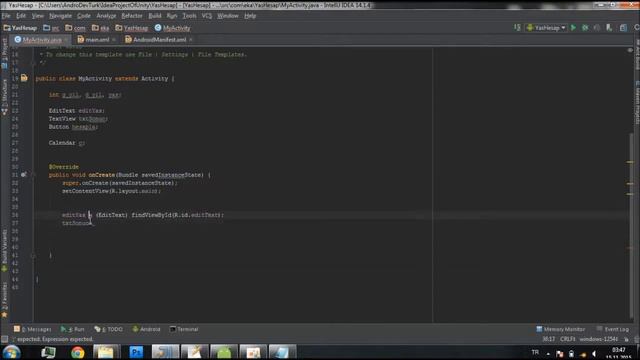The width and height of the screenshot is (640, 360).
Task: Click the override gutter icon beside onCreate
Action: 24,174
